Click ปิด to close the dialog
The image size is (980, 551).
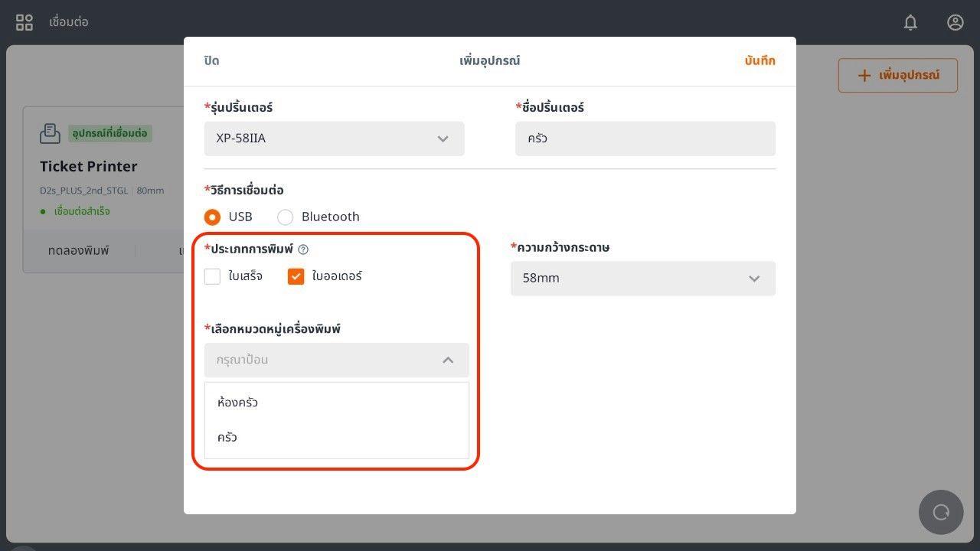[x=211, y=60]
